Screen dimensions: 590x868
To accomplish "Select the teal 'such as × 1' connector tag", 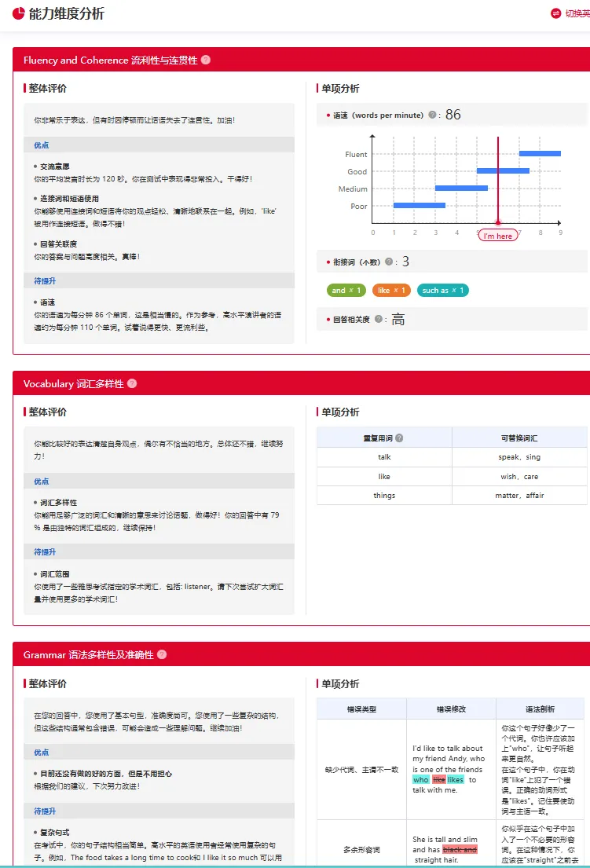I will [x=443, y=290].
